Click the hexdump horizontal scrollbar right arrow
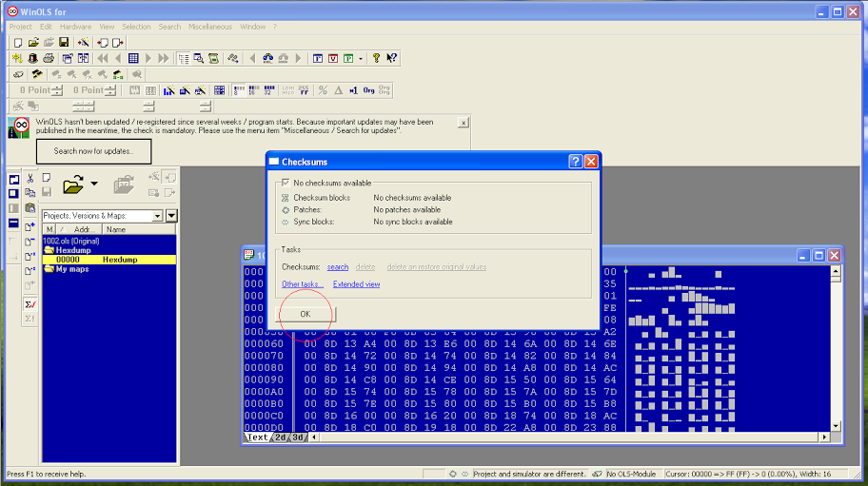This screenshot has height=486, width=868. pos(824,437)
